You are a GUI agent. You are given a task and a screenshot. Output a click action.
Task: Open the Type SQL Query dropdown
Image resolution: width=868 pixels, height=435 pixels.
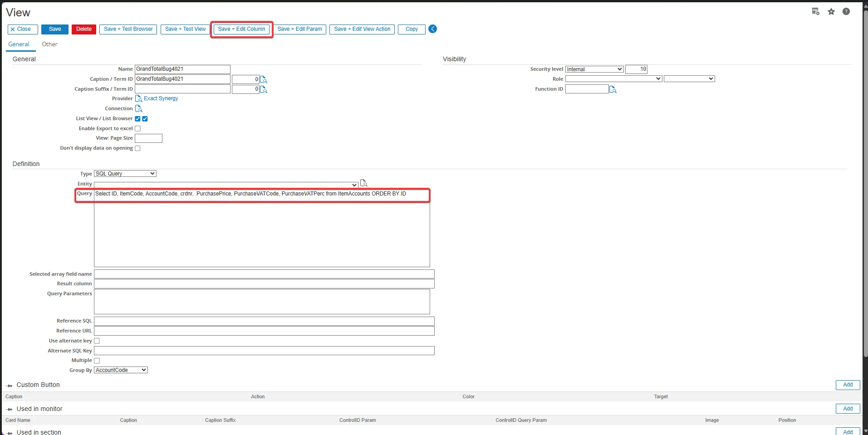pos(125,174)
